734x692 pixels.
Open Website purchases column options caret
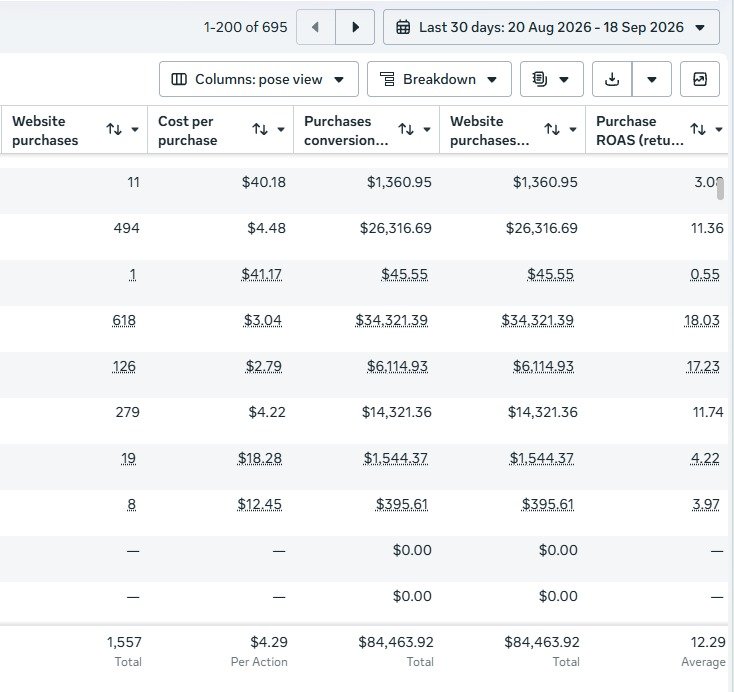[x=135, y=129]
